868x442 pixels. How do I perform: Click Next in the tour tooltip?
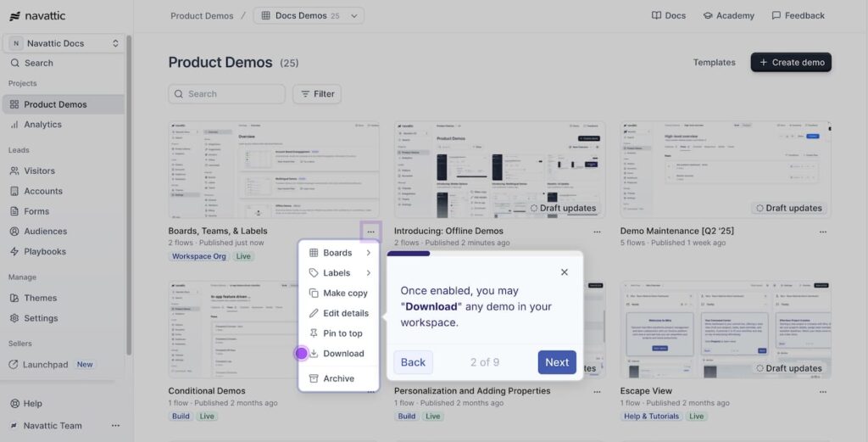click(557, 362)
